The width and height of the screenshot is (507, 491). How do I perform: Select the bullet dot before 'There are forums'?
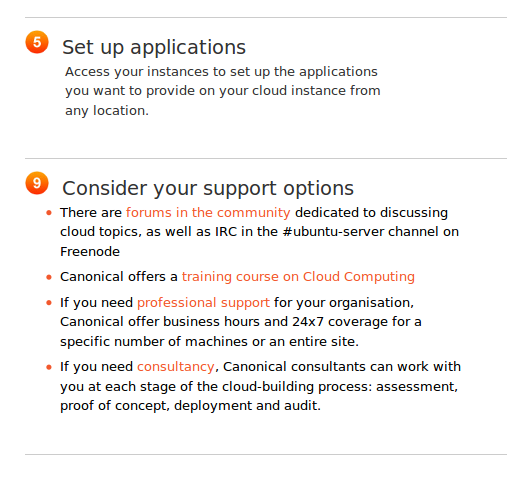[49, 213]
